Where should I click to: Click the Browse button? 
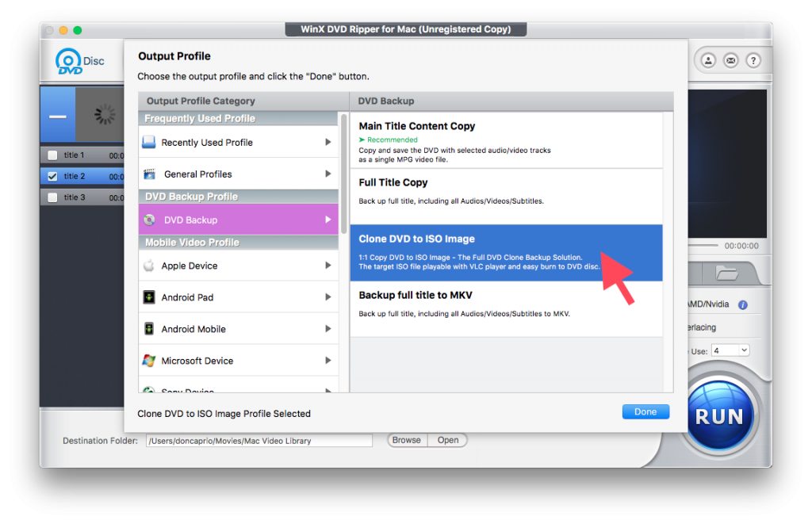coord(407,440)
